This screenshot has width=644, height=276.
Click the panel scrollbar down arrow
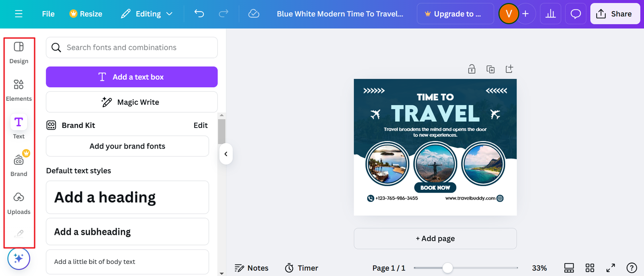(x=222, y=273)
